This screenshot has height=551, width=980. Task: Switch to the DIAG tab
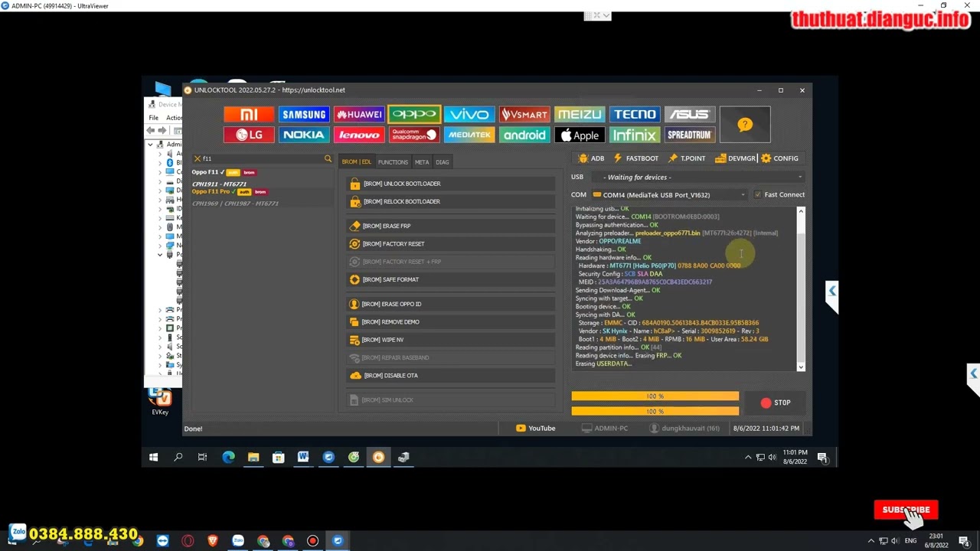coord(443,162)
